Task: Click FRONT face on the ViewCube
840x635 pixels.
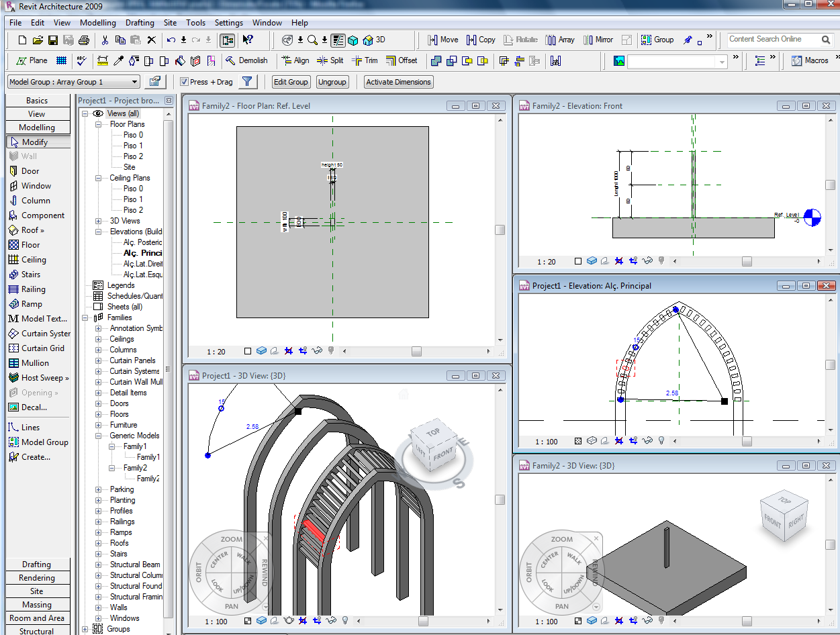Action: pos(442,454)
